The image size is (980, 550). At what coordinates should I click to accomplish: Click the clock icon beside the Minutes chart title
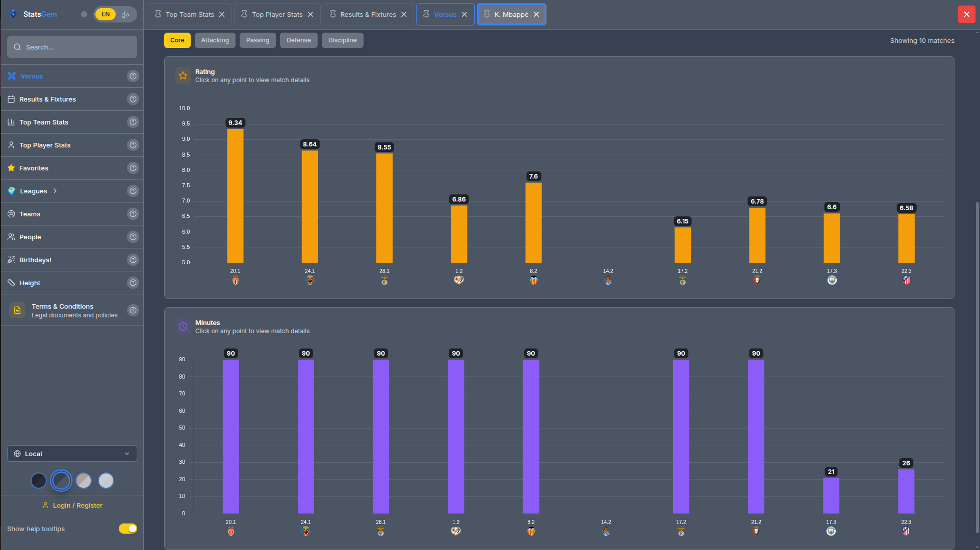183,327
